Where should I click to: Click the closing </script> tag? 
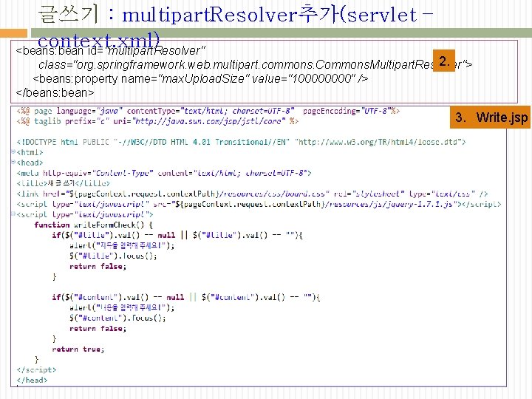(x=36, y=369)
